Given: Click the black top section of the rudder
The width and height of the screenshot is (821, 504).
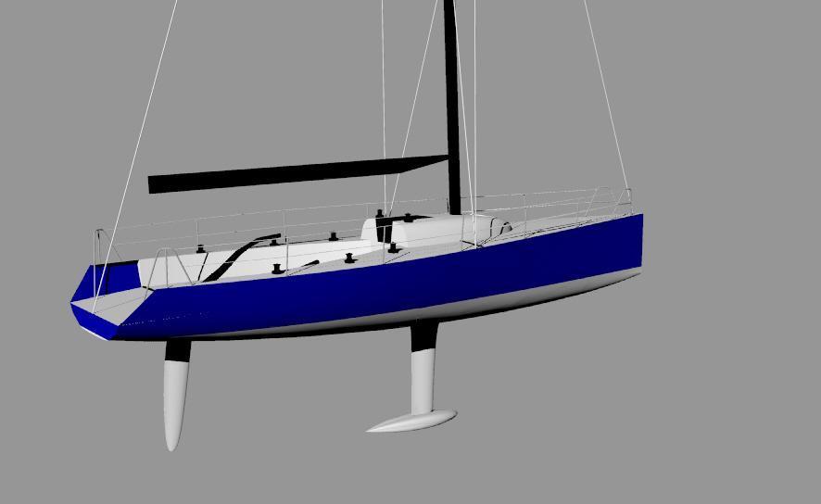Looking at the screenshot, I should click(x=177, y=350).
